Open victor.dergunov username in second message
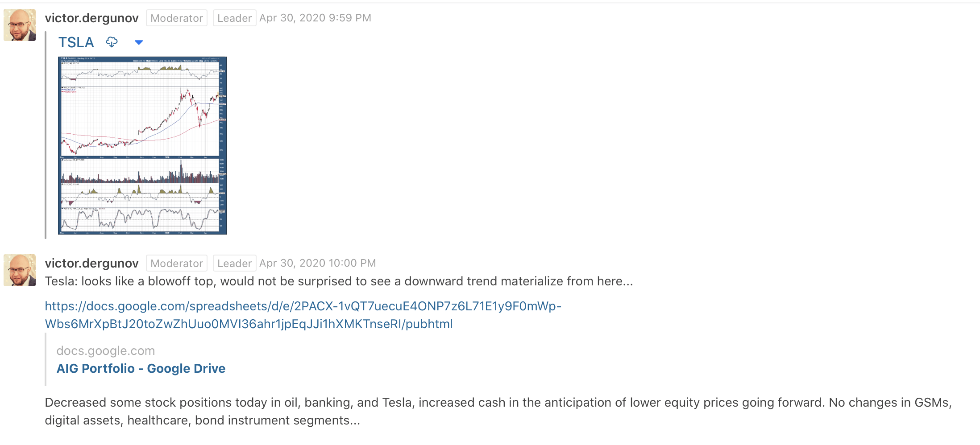This screenshot has width=980, height=445. tap(92, 264)
